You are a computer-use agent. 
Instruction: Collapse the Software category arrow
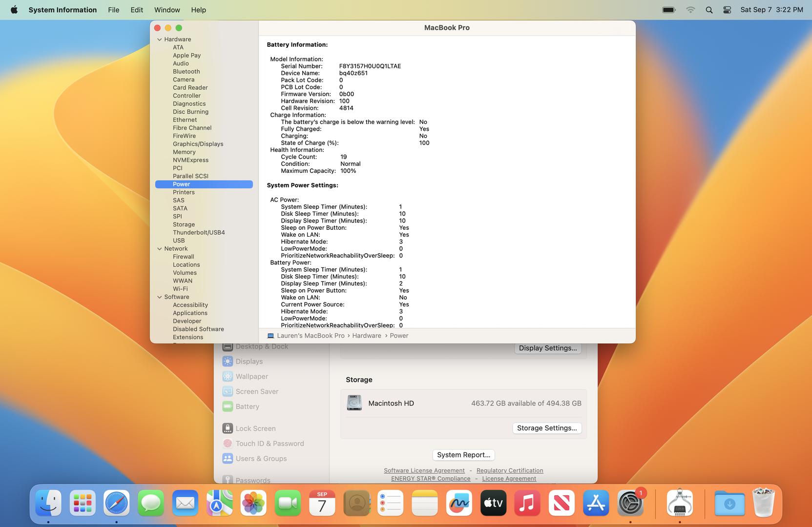click(159, 297)
